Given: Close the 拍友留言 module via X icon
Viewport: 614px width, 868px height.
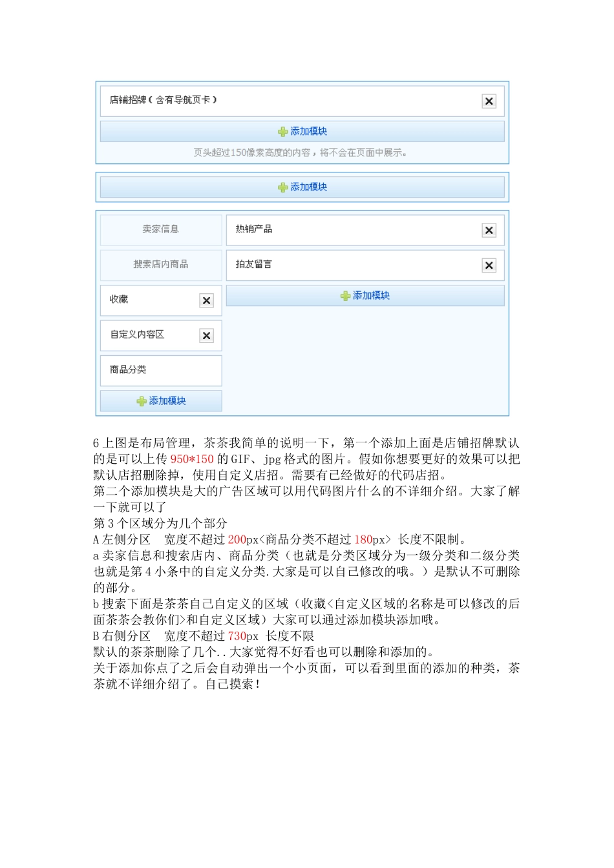Looking at the screenshot, I should point(489,265).
